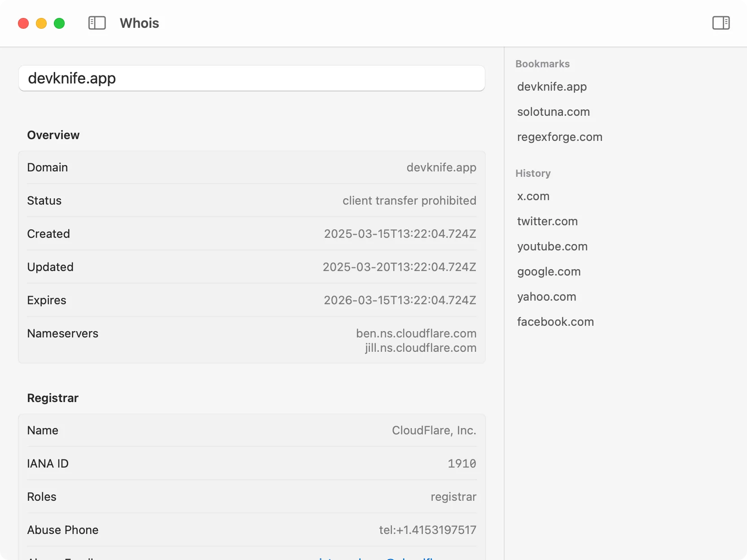
Task: Select yahoo.com in the History list
Action: tap(547, 297)
